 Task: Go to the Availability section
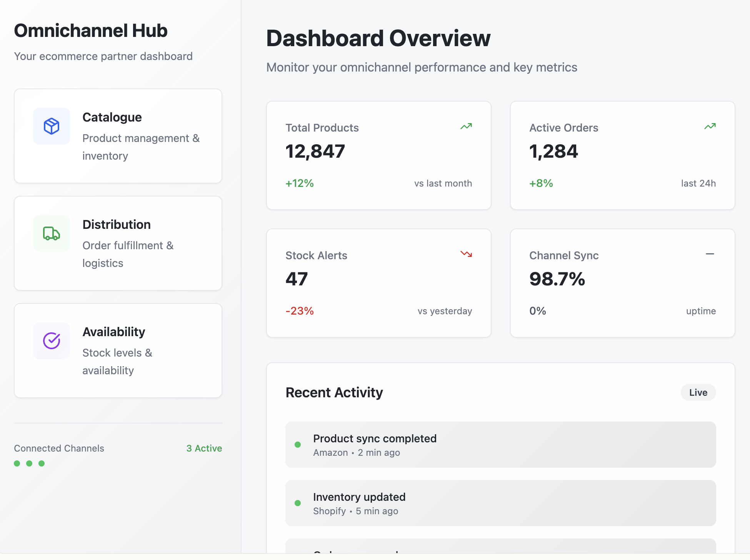[118, 350]
